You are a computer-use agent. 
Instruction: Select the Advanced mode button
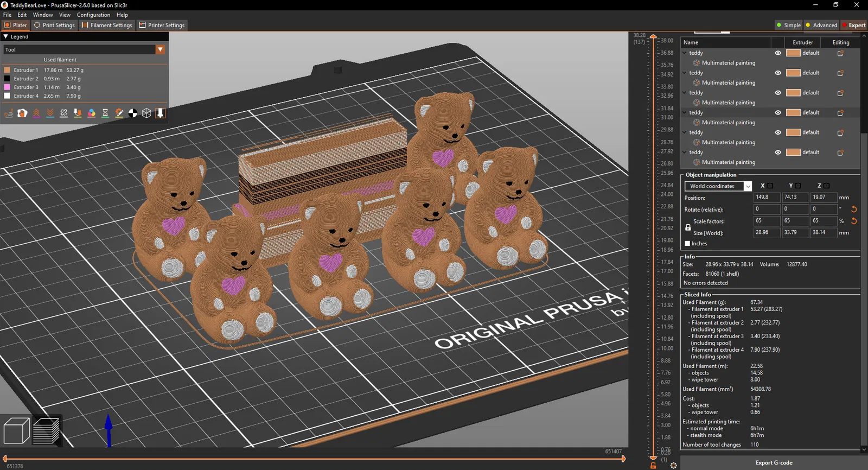point(821,25)
